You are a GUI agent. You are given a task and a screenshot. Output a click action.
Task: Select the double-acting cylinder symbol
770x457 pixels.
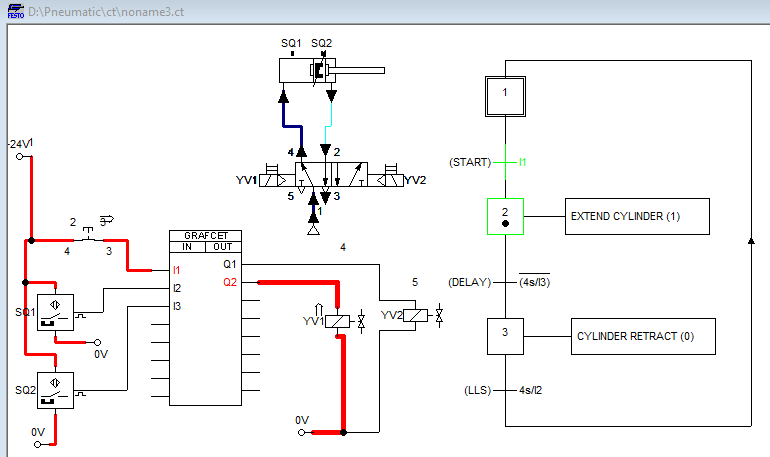point(331,71)
